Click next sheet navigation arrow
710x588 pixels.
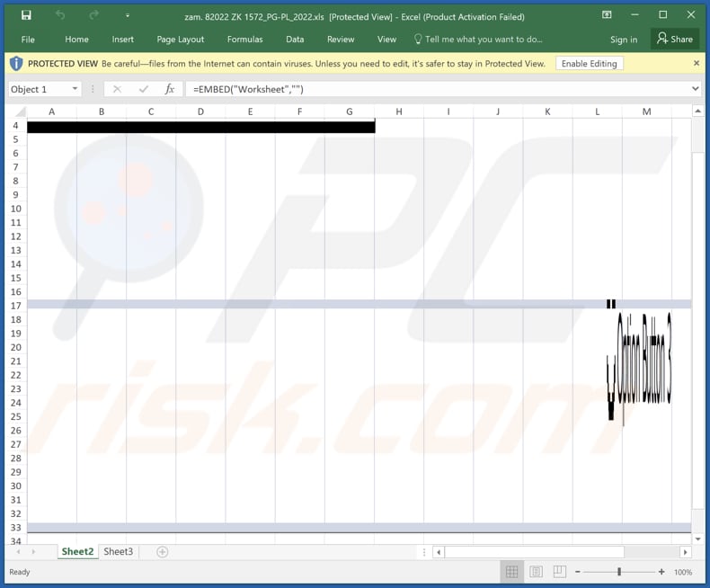33,552
